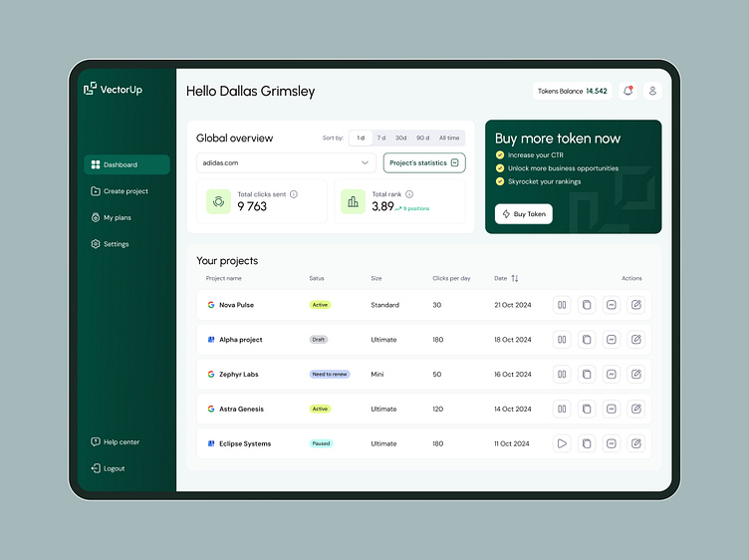The image size is (749, 560).
Task: Collapse the Project's statistics section
Action: pyautogui.click(x=455, y=162)
